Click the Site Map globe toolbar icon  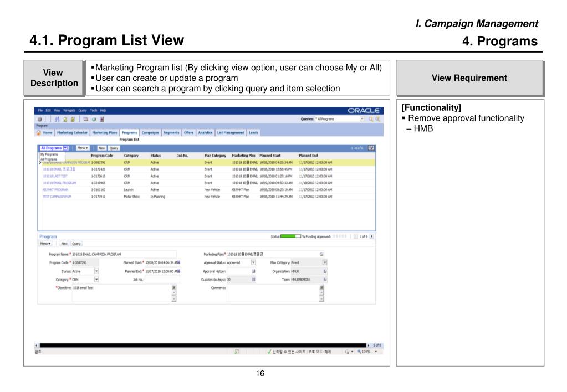[x=40, y=119]
